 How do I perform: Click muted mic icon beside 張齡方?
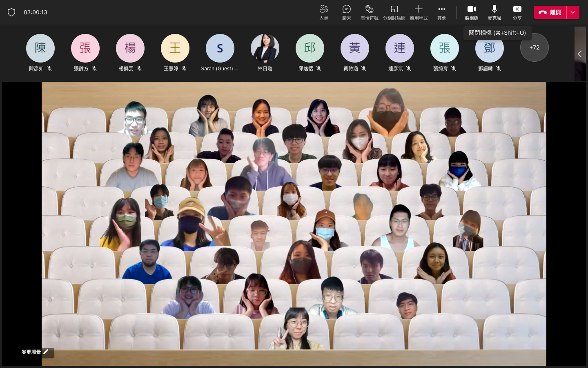point(94,69)
